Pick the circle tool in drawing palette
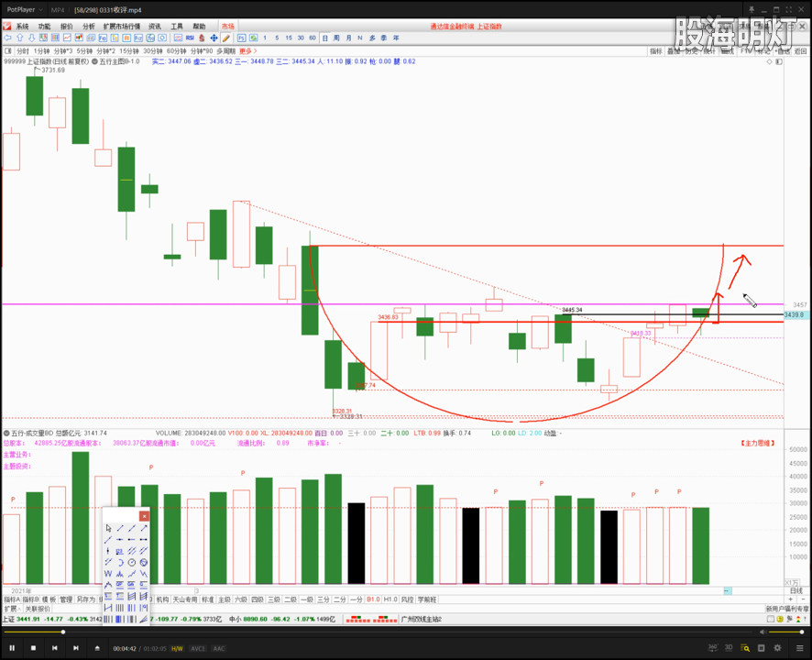 point(132,563)
